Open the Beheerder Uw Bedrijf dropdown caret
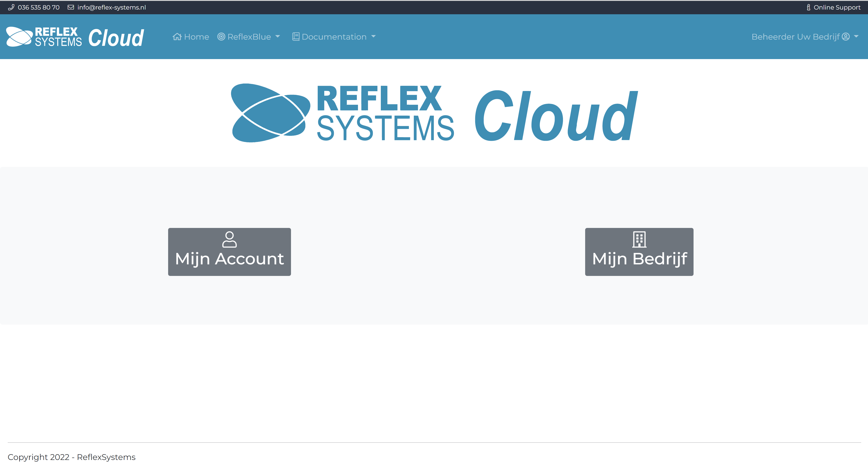This screenshot has height=469, width=868. point(856,36)
